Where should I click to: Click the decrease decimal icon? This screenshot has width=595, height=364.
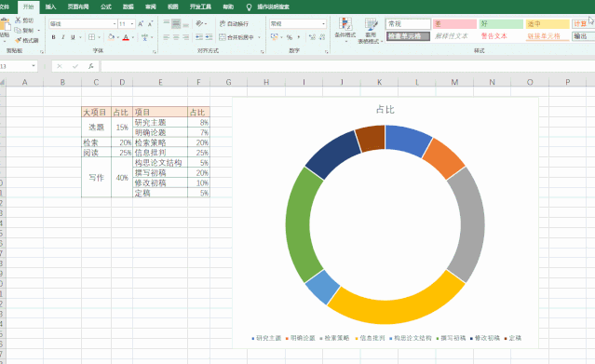click(x=322, y=37)
